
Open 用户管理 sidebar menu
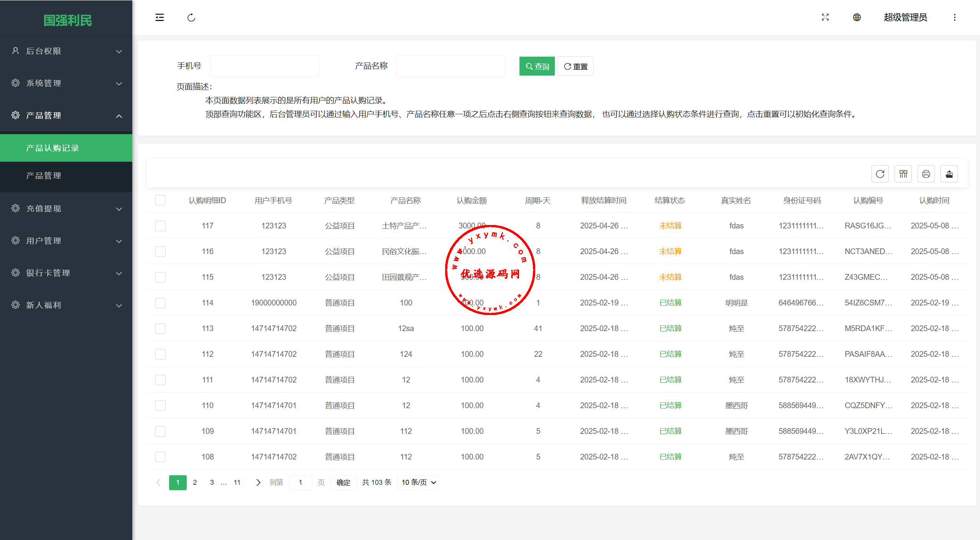click(66, 241)
